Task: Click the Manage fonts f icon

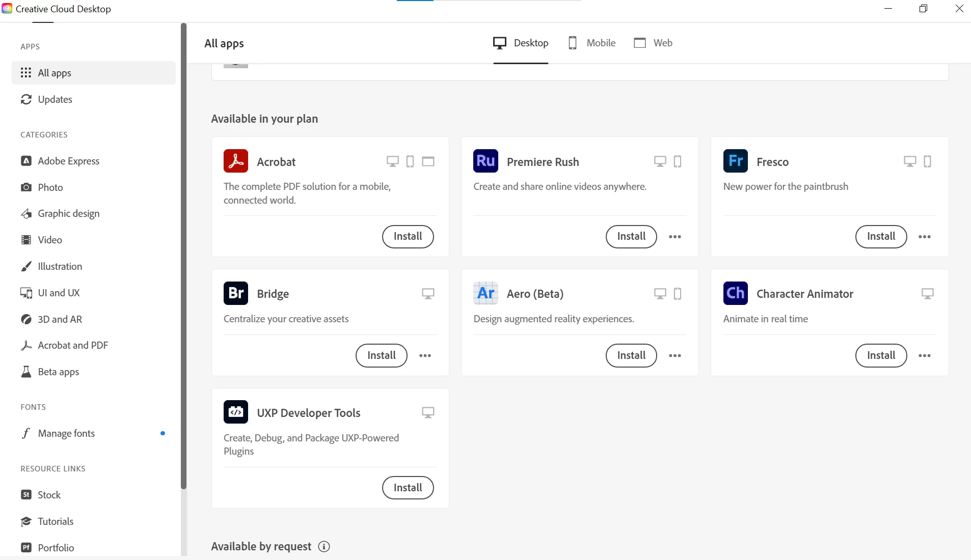Action: point(26,433)
